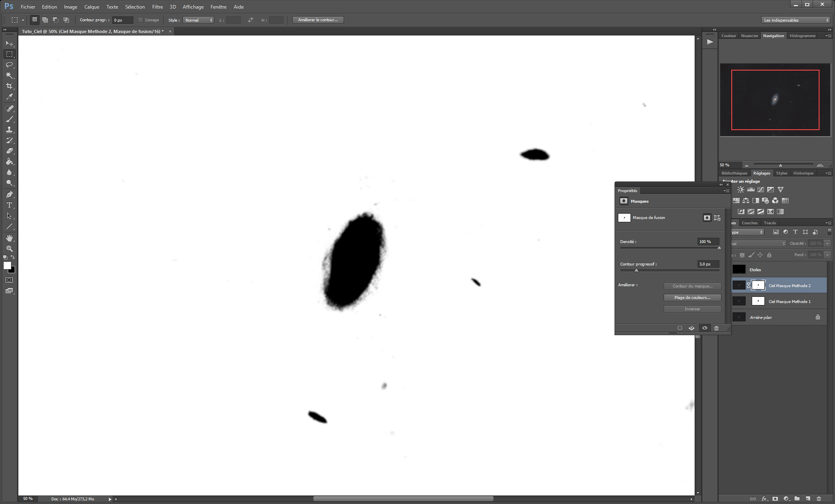This screenshot has height=504, width=835.
Task: Click the Plage de couleurs button
Action: click(x=692, y=298)
